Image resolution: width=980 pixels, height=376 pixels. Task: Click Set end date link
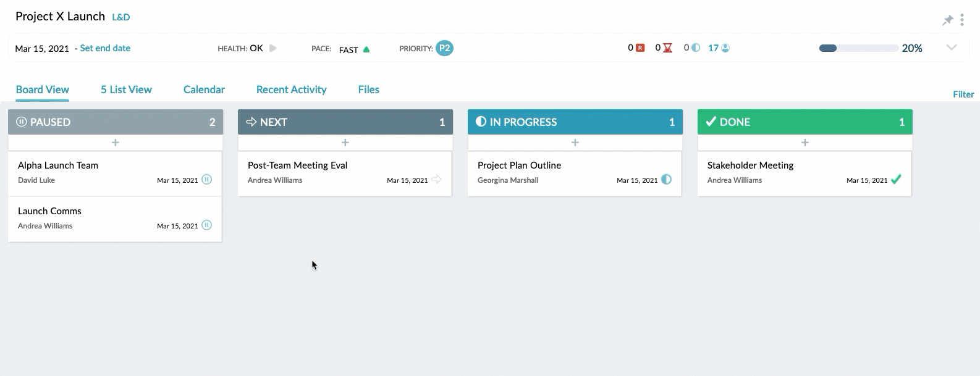tap(105, 48)
